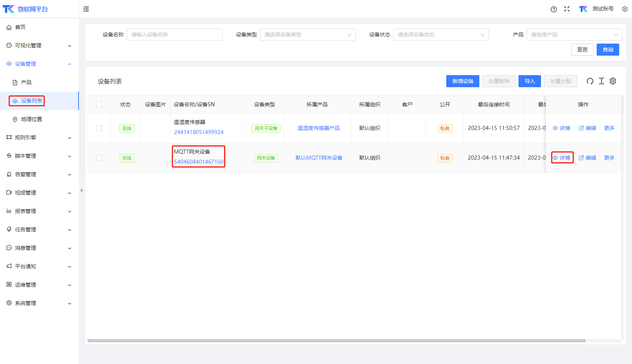Click the 产品 document icon
This screenshot has width=632, height=364.
pyautogui.click(x=15, y=83)
